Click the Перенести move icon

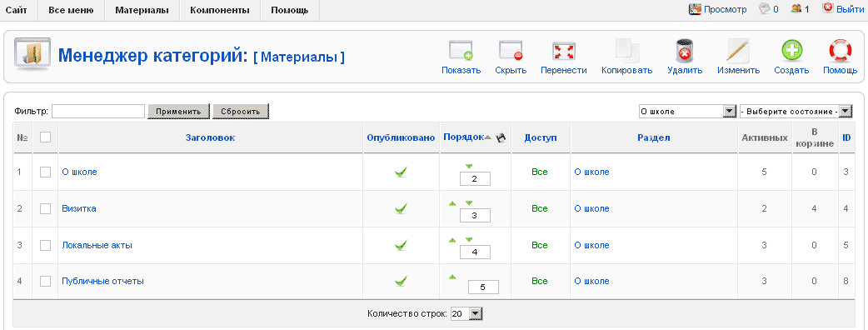pos(564,51)
